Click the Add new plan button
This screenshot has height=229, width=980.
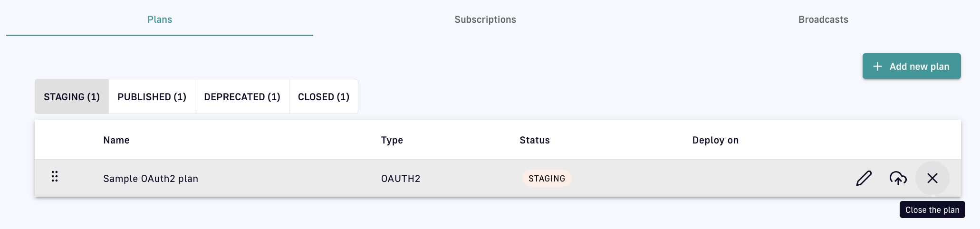[912, 66]
